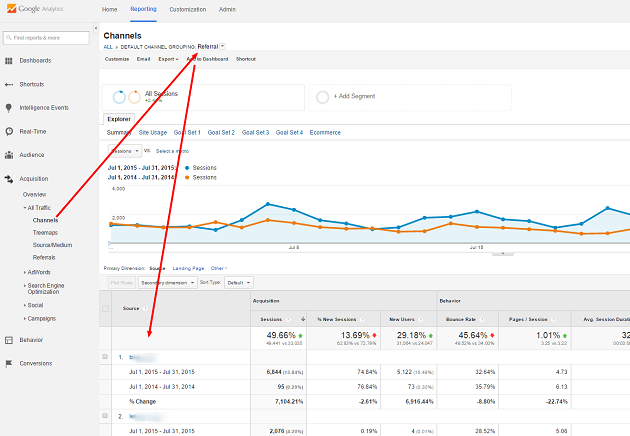Click help icon beside Sessions header
The image size is (630, 436).
click(287, 319)
